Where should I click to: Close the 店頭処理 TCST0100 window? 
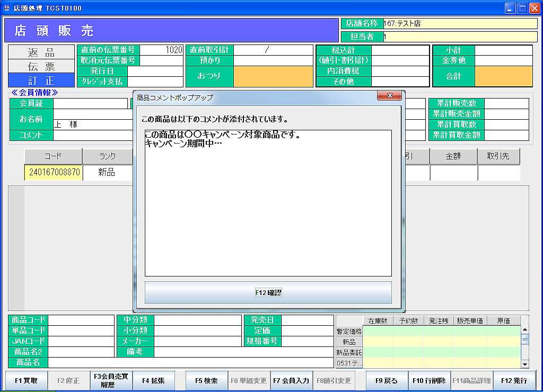[535, 8]
